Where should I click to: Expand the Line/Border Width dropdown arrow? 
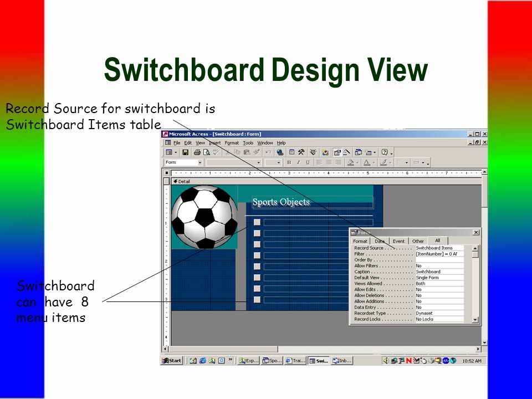pos(406,162)
